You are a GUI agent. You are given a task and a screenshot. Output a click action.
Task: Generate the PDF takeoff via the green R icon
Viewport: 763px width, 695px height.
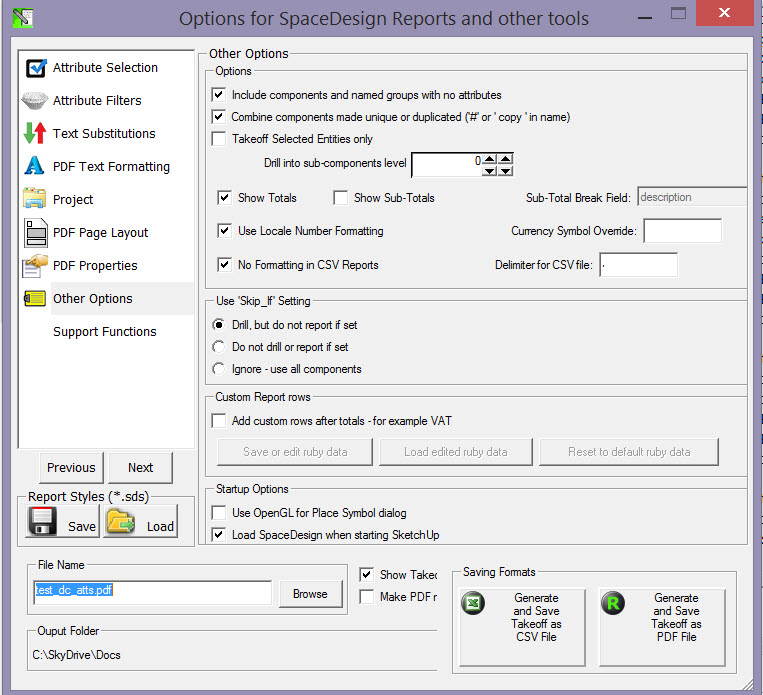click(613, 603)
